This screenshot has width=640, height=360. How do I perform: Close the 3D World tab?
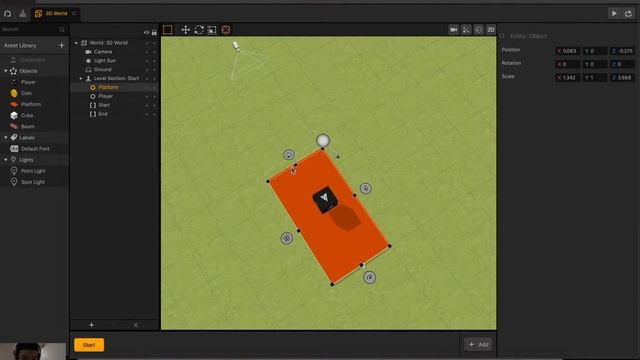74,13
